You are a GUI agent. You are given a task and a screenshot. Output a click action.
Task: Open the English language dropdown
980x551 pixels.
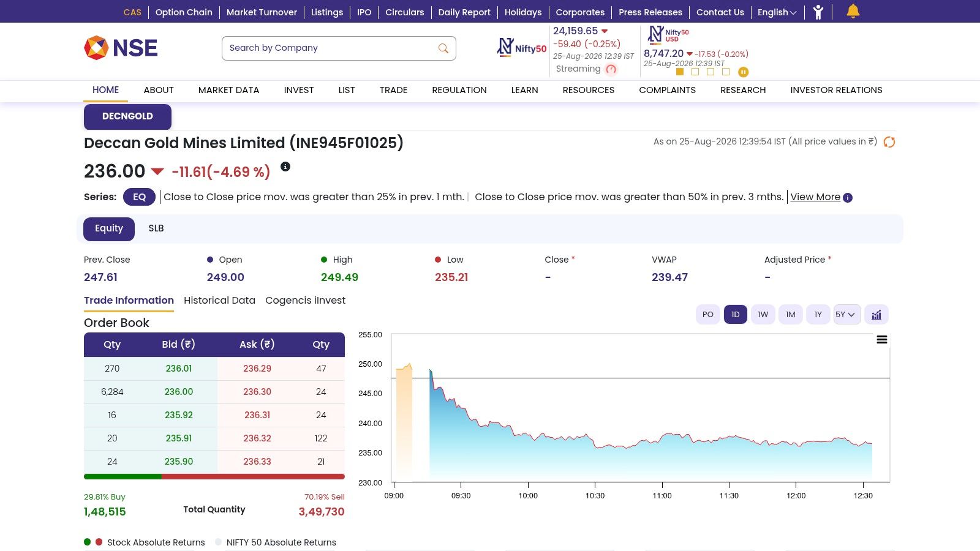click(x=777, y=12)
